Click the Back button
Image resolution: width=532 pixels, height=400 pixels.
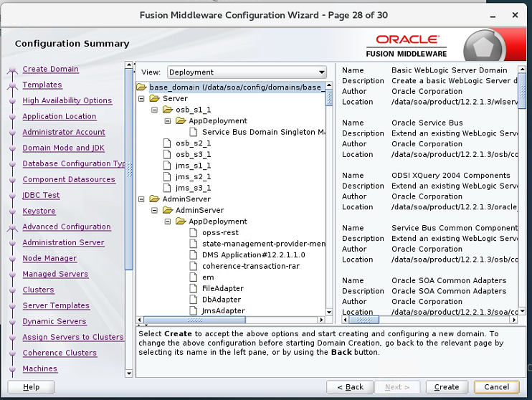coord(350,387)
